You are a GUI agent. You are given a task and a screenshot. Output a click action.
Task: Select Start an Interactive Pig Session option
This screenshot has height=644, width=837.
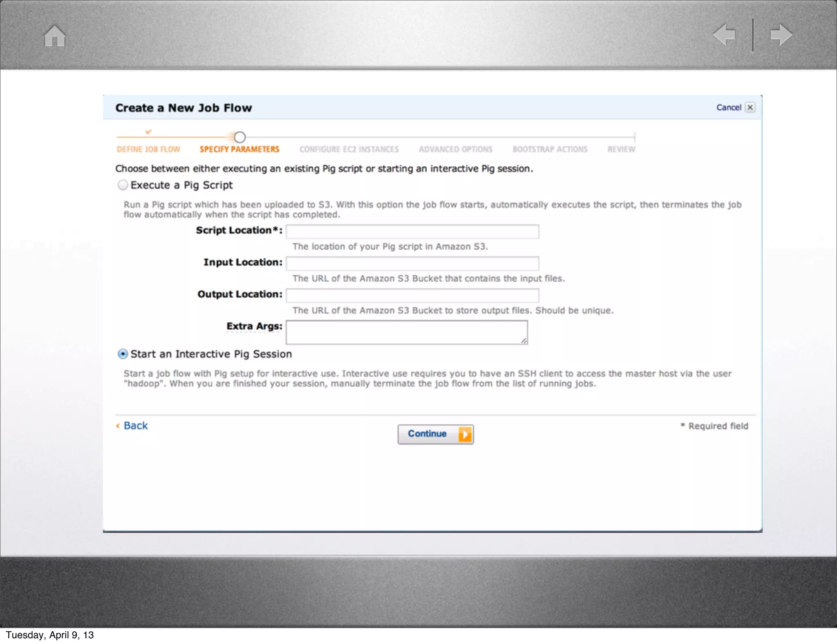(123, 354)
